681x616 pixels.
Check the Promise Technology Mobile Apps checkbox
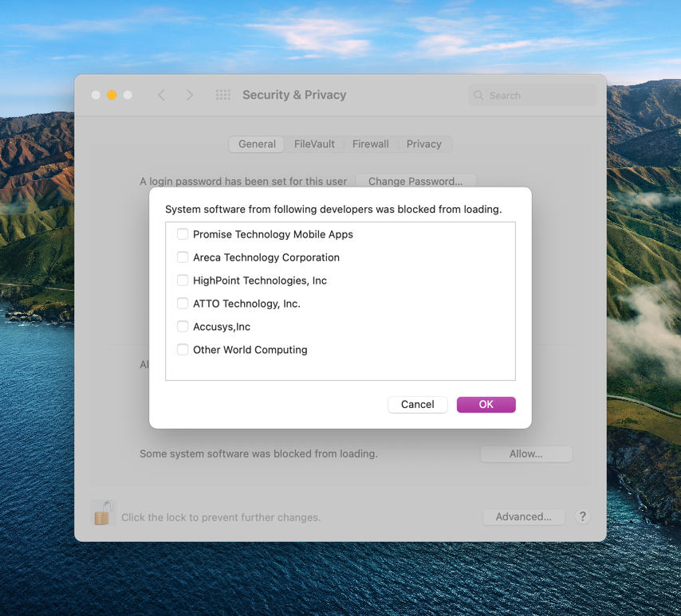tap(183, 234)
